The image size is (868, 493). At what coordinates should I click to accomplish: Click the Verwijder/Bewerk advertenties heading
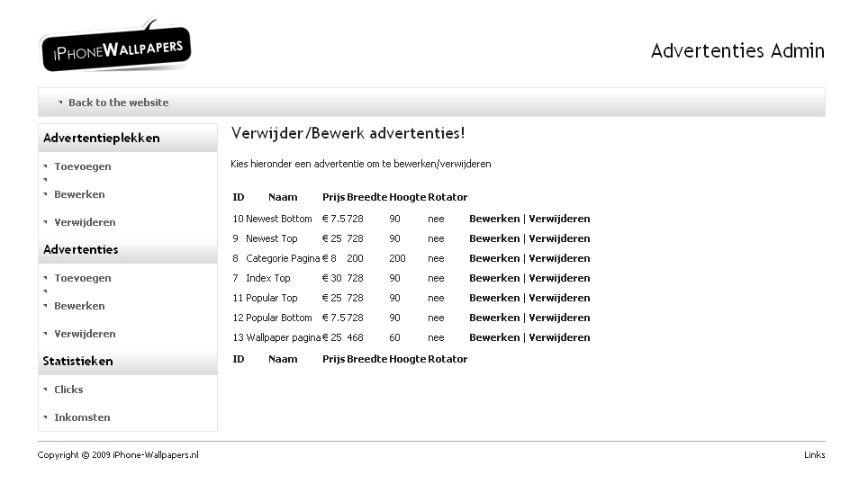348,133
